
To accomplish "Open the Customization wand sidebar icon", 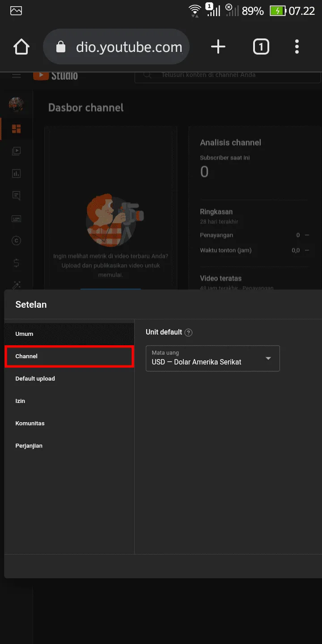I will coord(17,285).
